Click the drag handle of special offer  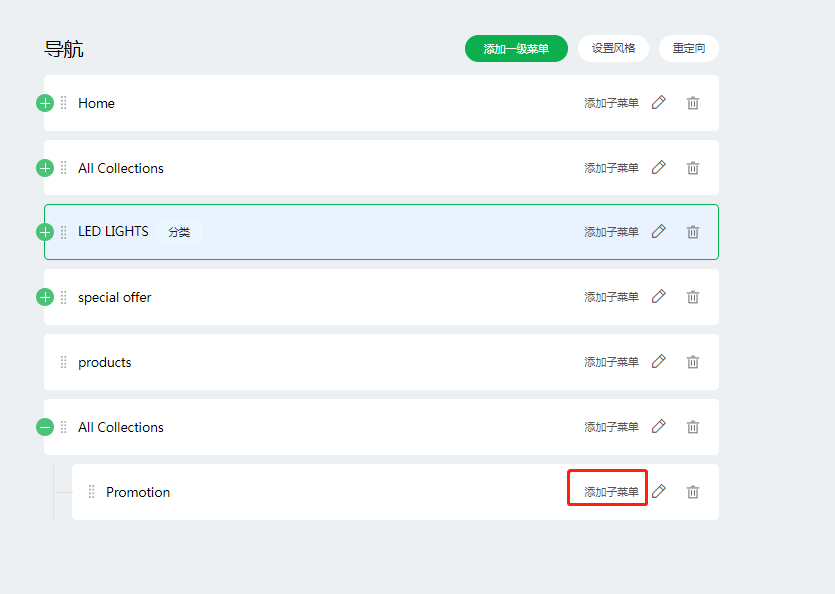(64, 297)
